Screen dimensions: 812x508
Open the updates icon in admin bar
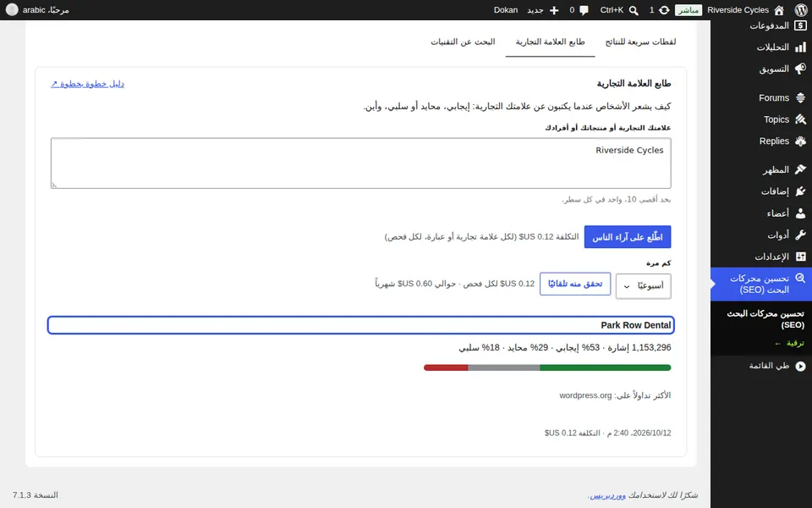663,10
